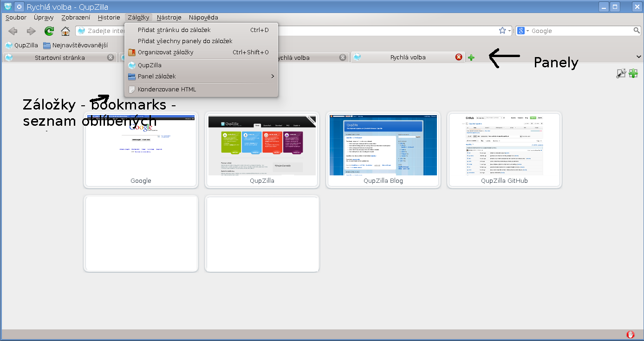Screen dimensions: 644x341
Task: Open Speed Dial settings wrench icon
Action: (x=621, y=73)
